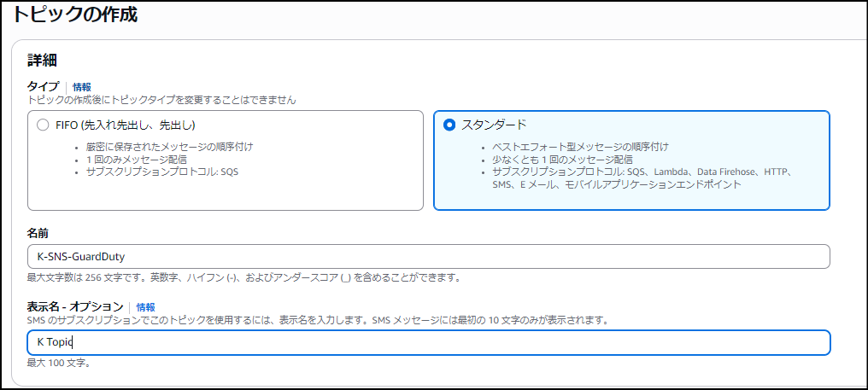Viewport: 868px width, 390px height.
Task: Click the タイプ field label
Action: tap(43, 87)
